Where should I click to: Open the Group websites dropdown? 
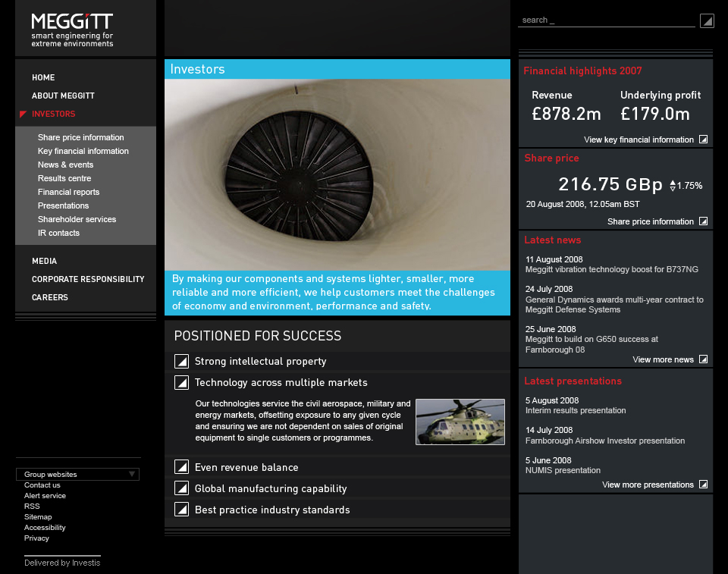(x=77, y=475)
